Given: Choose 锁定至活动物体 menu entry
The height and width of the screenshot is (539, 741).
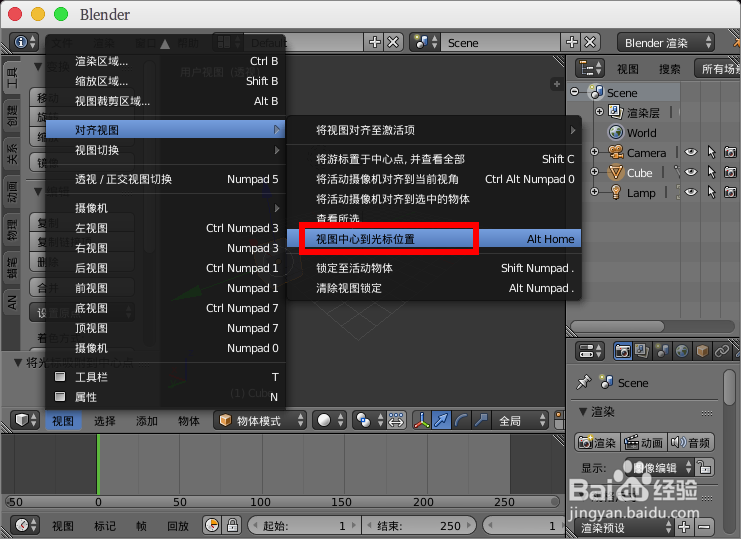Looking at the screenshot, I should tap(434, 268).
